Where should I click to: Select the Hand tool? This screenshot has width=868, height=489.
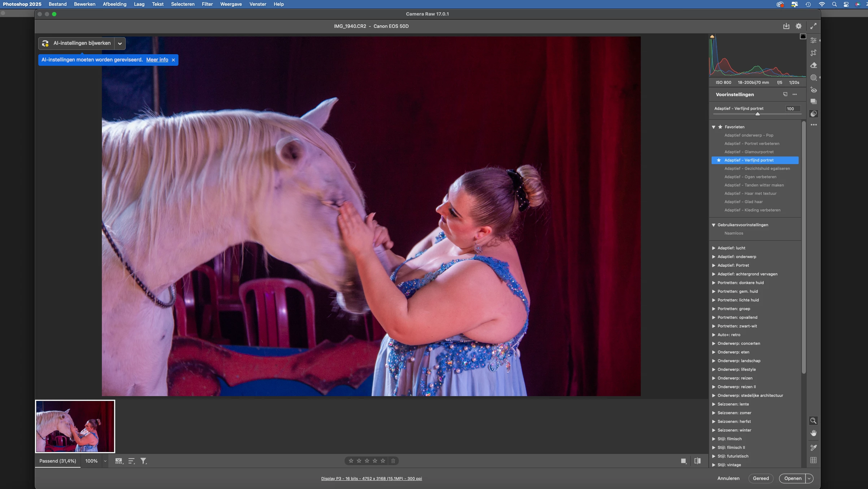813,433
